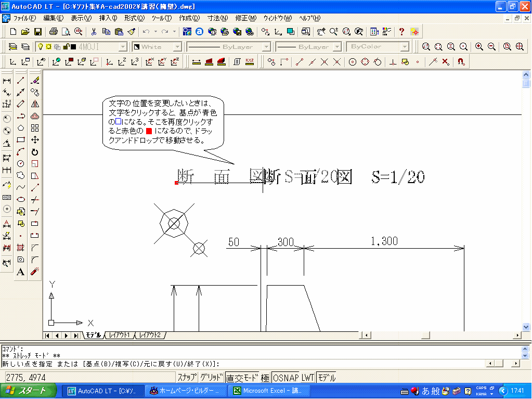Click the Snap to Center object snap icon
The height and width of the screenshot is (399, 532).
click(x=353, y=62)
